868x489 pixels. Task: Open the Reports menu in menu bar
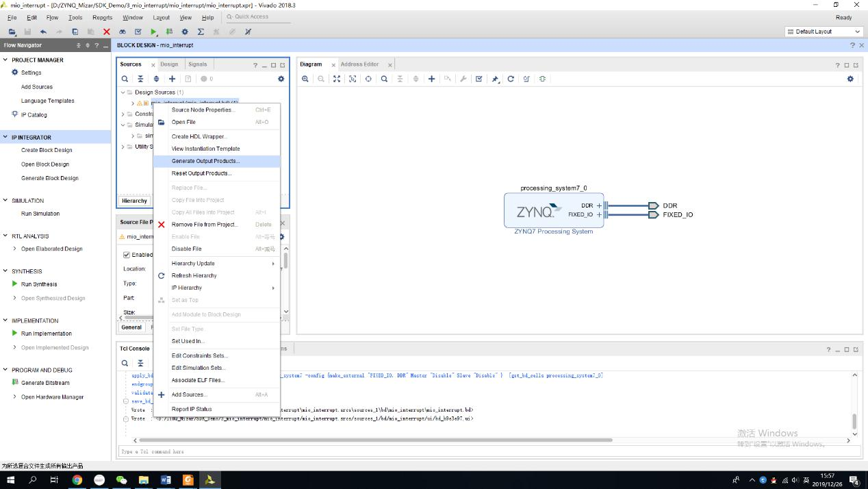(102, 17)
